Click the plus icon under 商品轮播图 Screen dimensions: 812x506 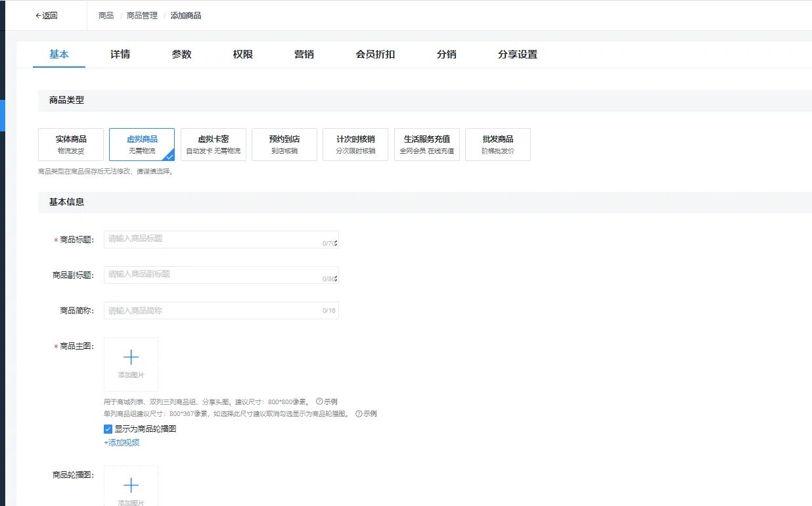[131, 486]
